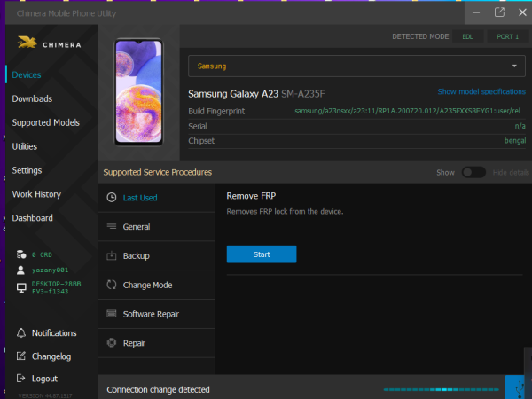Open the Settings page
The width and height of the screenshot is (532, 399).
pyautogui.click(x=27, y=170)
